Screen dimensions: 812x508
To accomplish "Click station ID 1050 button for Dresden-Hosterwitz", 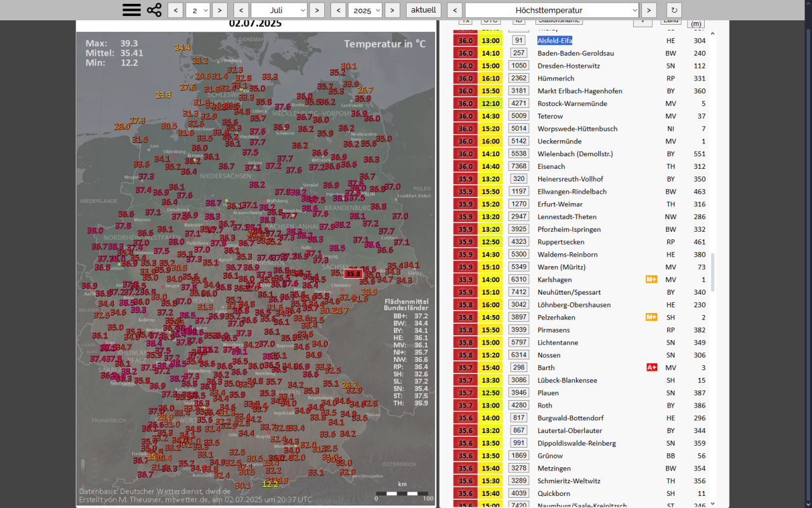I will 519,65.
